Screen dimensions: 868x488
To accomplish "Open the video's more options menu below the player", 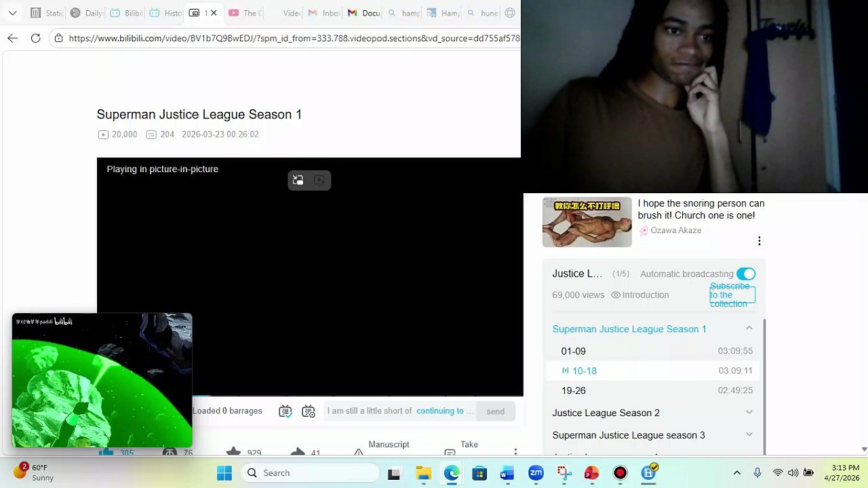I will pyautogui.click(x=515, y=452).
